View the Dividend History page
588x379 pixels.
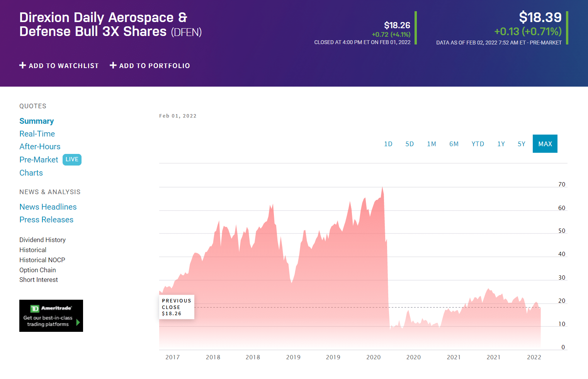click(x=42, y=240)
